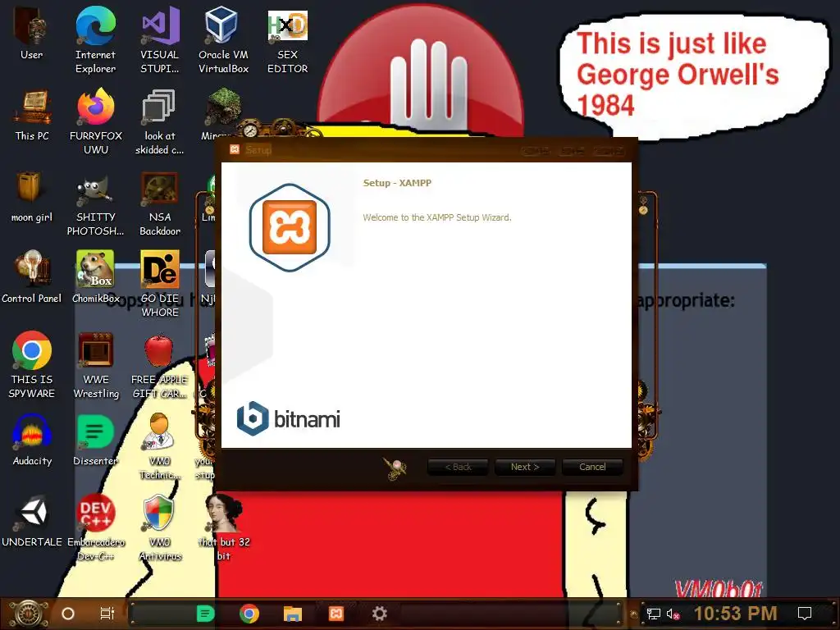Image resolution: width=840 pixels, height=630 pixels.
Task: Click the XAMPP logo in setup window
Action: point(290,228)
